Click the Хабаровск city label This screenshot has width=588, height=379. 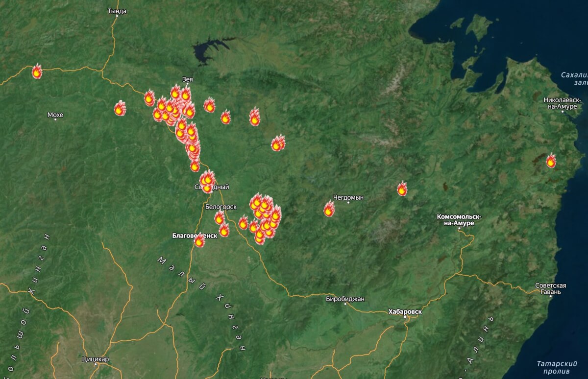405,311
